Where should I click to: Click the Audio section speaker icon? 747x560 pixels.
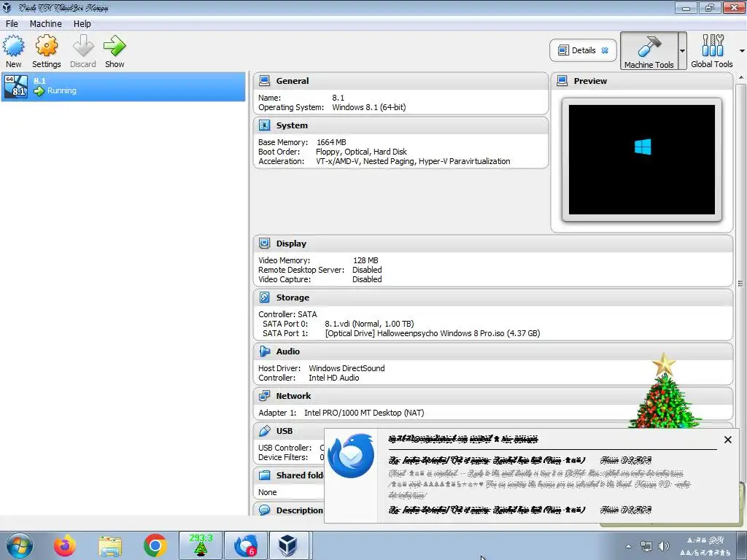tap(264, 351)
